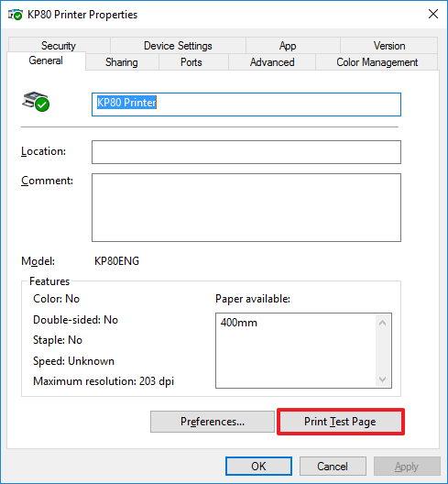Click the printer icon in title bar
This screenshot has width=448, height=484.
pyautogui.click(x=16, y=15)
